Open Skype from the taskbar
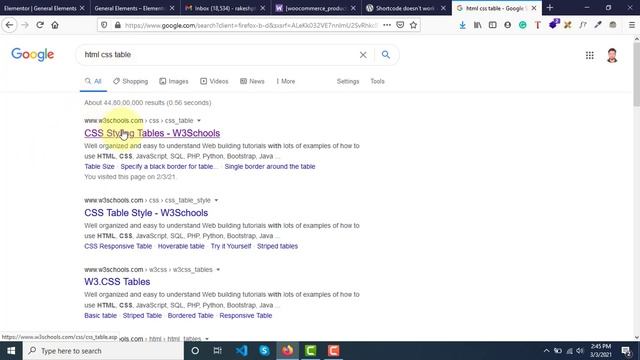 (x=264, y=351)
